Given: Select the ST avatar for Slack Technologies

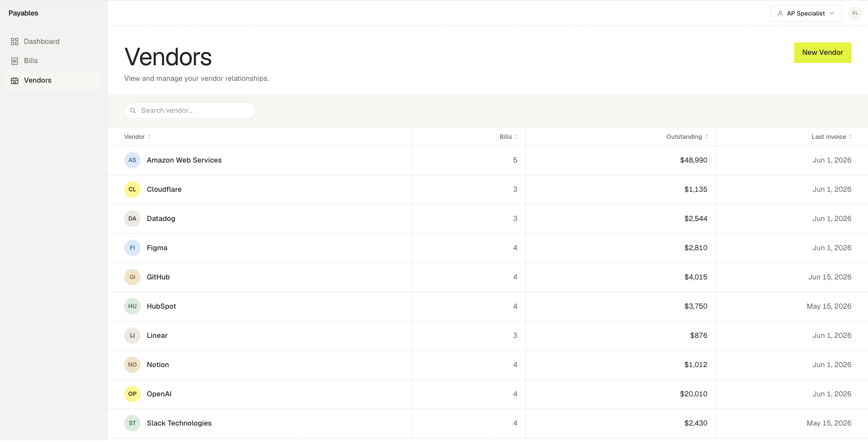Looking at the screenshot, I should tap(132, 423).
